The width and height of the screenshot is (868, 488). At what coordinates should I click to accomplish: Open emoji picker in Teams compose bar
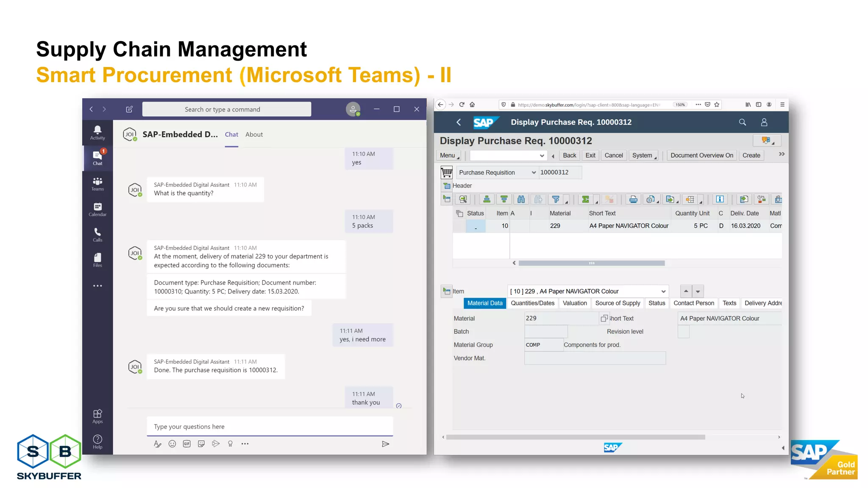pos(172,444)
